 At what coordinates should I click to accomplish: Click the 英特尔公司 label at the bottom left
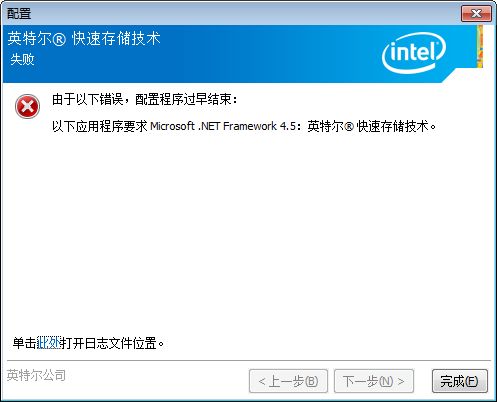(x=36, y=375)
